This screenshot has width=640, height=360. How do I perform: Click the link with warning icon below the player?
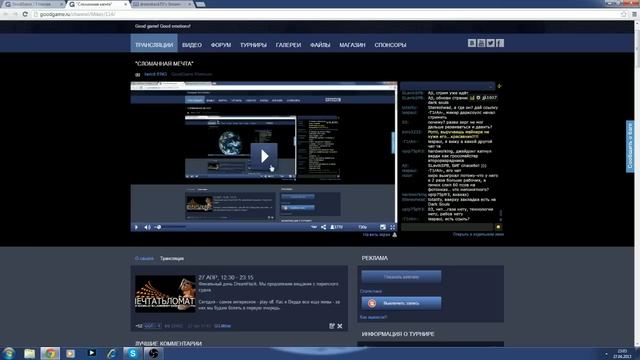click(380, 235)
